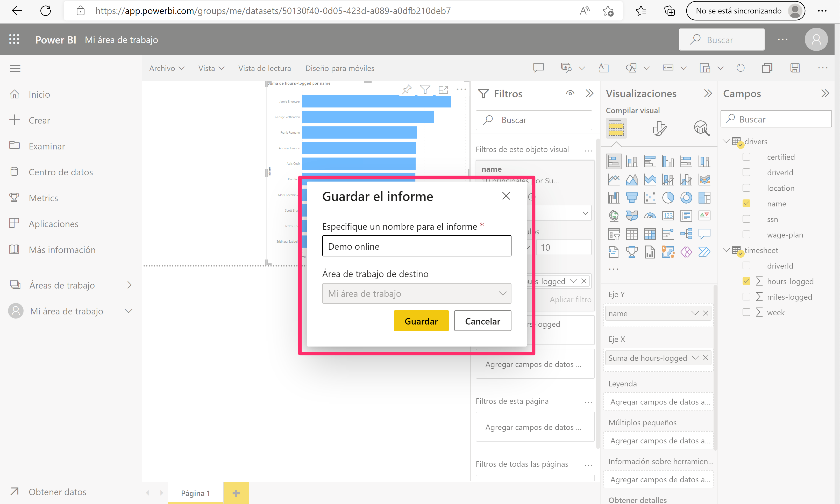Click the Guardar button
This screenshot has height=504, width=840.
click(421, 321)
